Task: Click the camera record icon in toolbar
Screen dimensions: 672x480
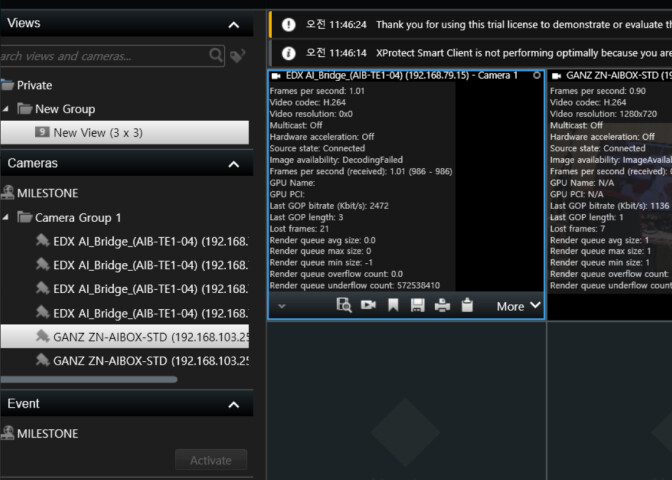Action: click(x=368, y=305)
